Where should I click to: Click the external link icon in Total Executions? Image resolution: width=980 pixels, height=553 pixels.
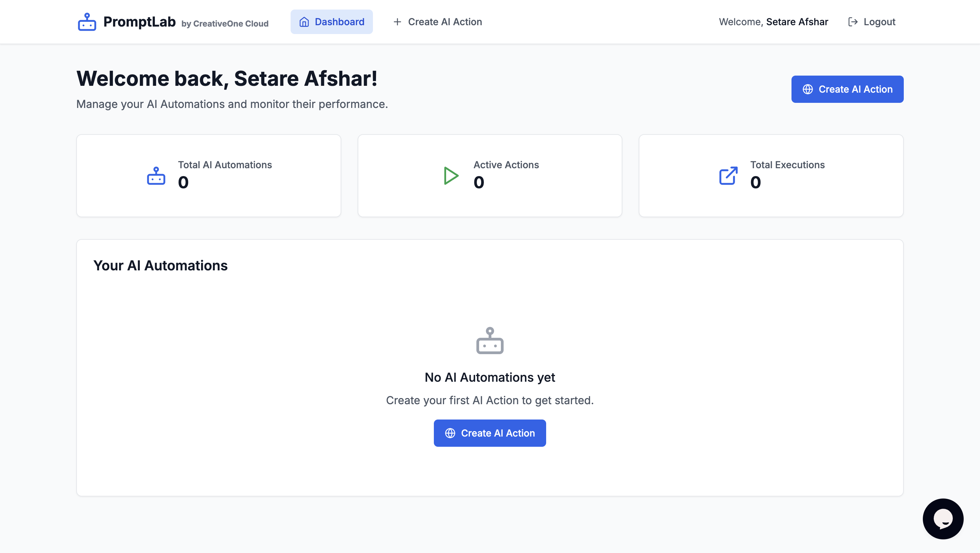[728, 176]
